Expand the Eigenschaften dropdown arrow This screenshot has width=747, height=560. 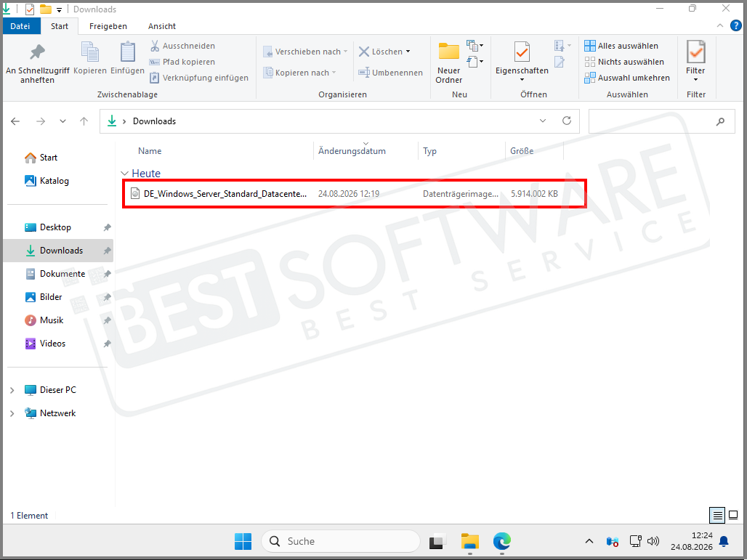pyautogui.click(x=522, y=80)
